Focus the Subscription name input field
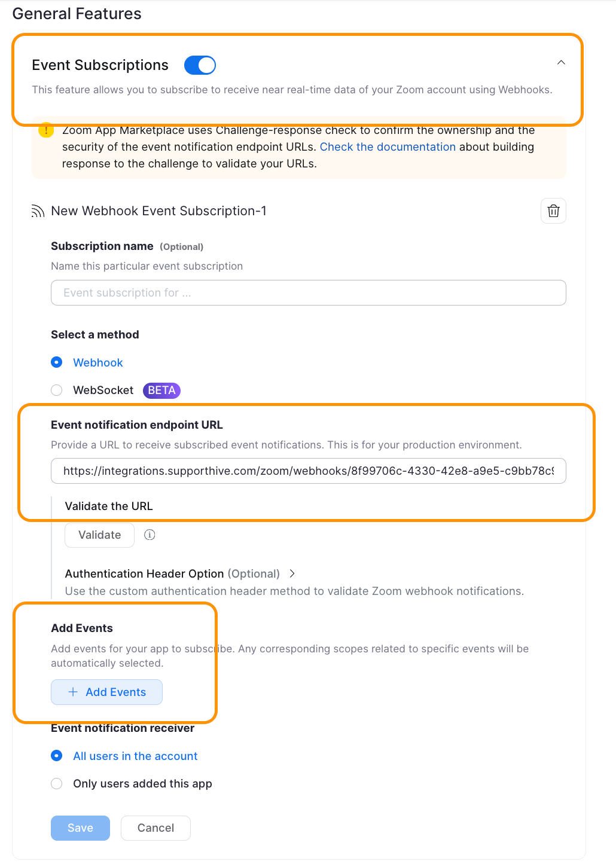The width and height of the screenshot is (616, 867). [x=309, y=293]
